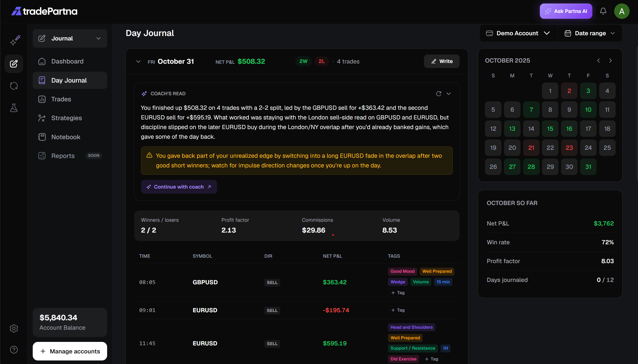Click the 15 min tag
The width and height of the screenshot is (638, 364).
[443, 282]
